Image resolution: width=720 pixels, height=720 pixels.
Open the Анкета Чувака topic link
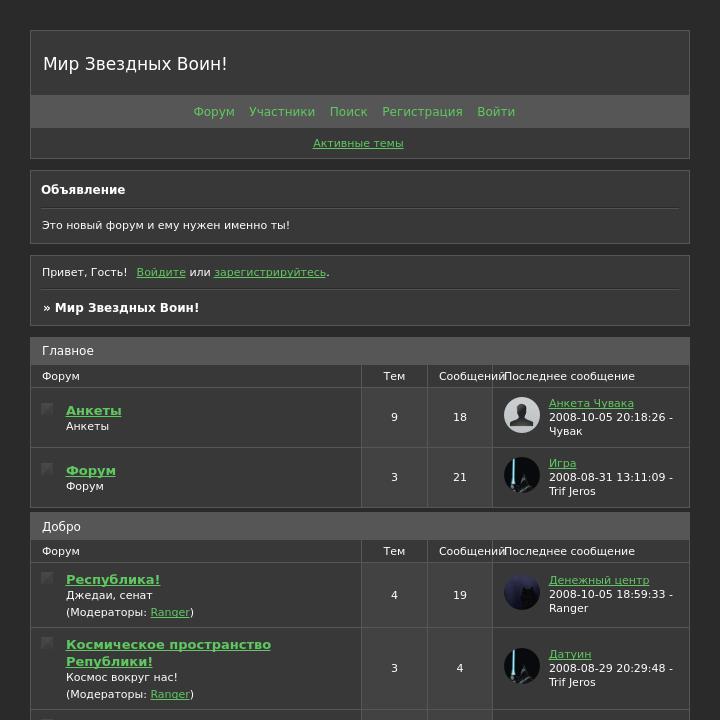point(591,403)
